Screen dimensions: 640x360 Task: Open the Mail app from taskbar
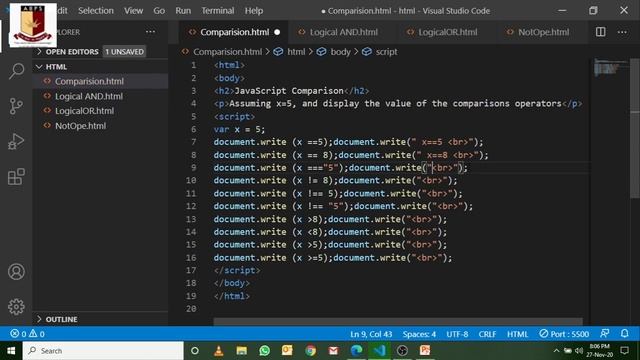point(333,351)
